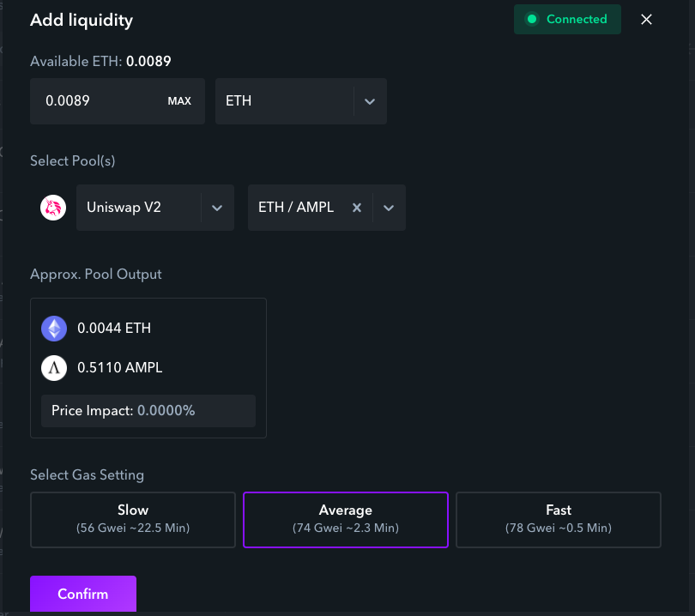Select the Slow gas setting
This screenshot has width=695, height=616.
pyautogui.click(x=133, y=519)
